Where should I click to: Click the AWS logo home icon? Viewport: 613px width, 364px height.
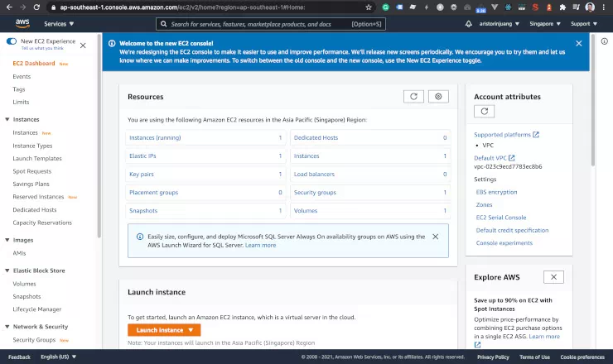point(22,23)
